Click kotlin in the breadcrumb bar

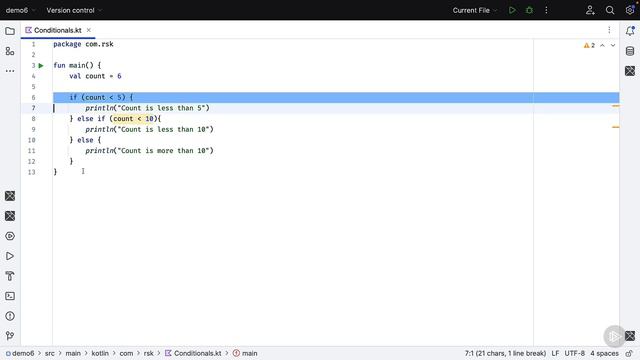(x=100, y=353)
